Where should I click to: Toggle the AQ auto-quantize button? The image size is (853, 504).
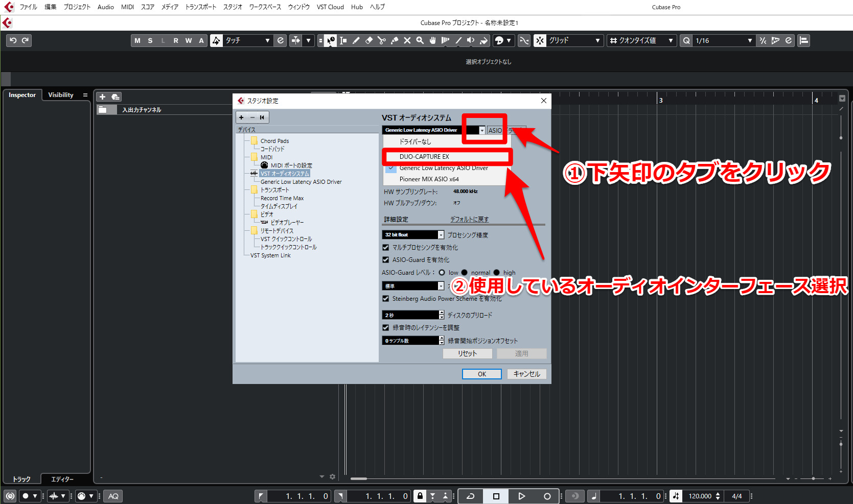pos(113,496)
